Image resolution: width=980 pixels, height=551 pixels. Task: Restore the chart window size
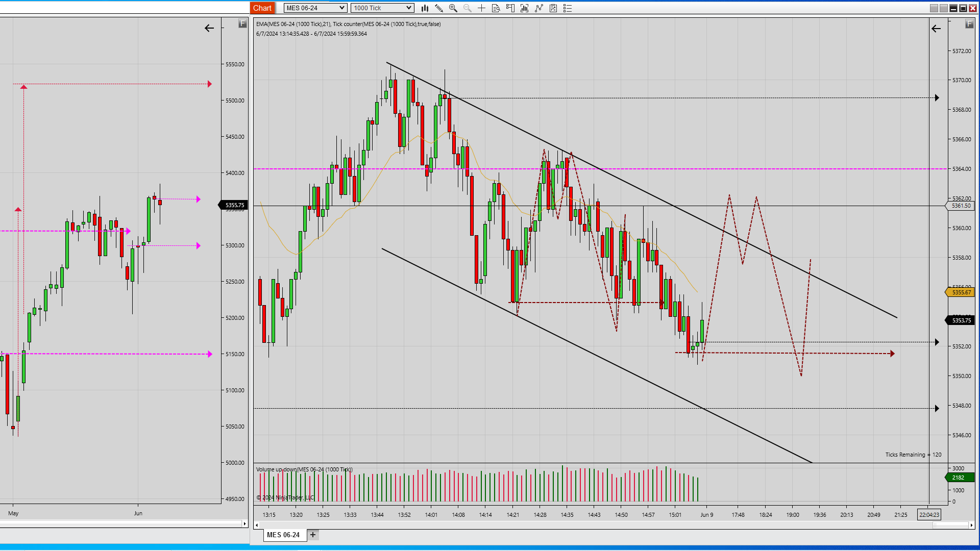(x=963, y=8)
